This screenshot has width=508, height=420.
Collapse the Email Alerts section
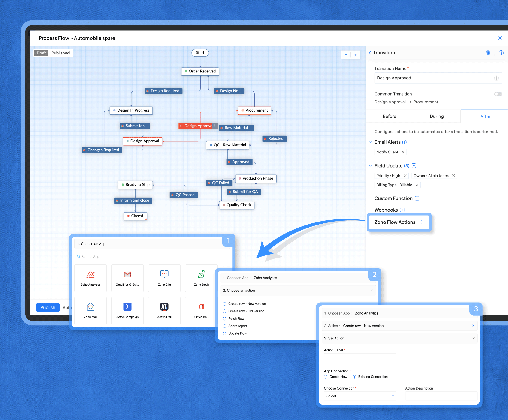(x=370, y=142)
